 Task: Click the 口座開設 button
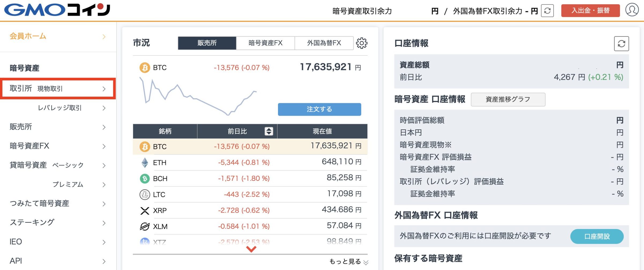click(x=597, y=236)
